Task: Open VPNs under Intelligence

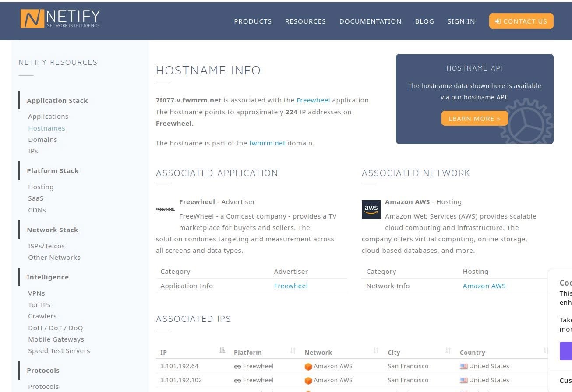Action: coord(36,293)
